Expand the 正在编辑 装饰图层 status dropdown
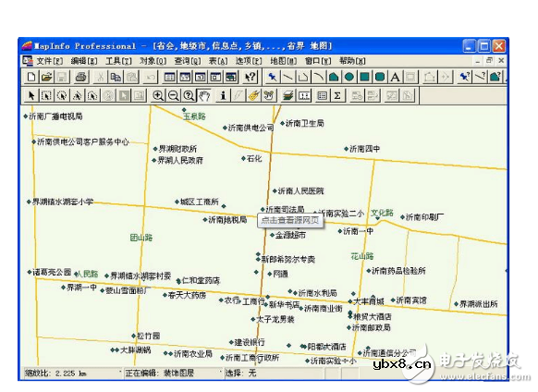This screenshot has height=392, width=538. (221, 373)
